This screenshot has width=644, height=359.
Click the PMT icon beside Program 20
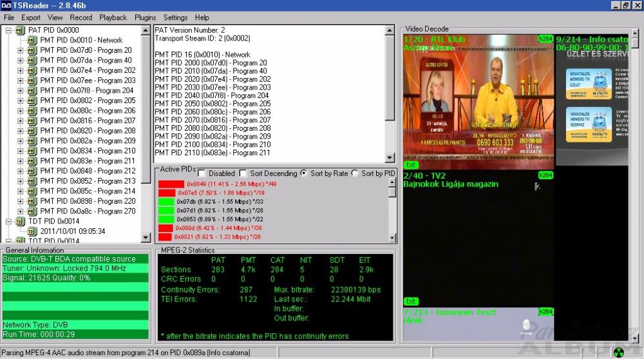click(32, 50)
